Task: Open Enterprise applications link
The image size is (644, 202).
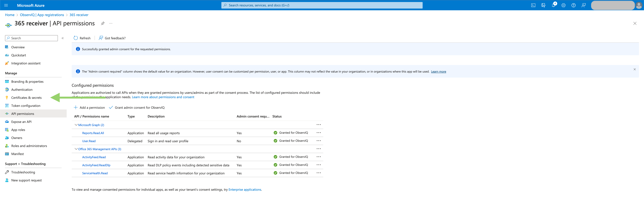Action: [x=245, y=190]
